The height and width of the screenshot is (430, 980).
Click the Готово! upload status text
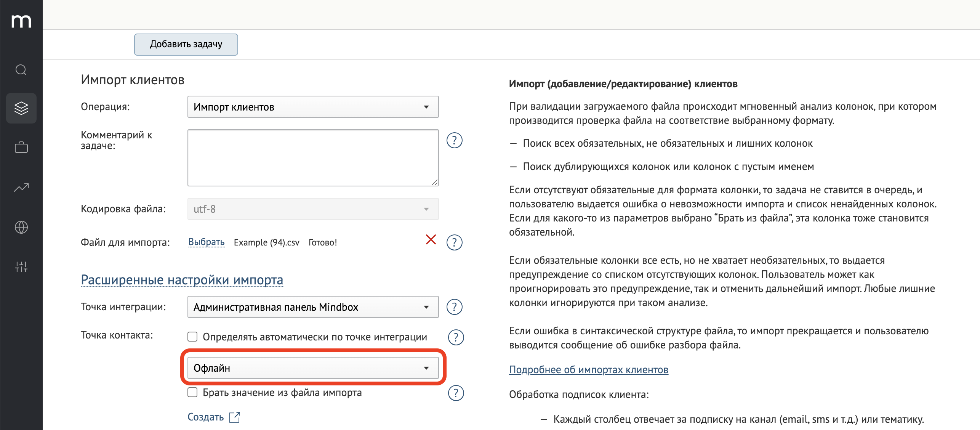click(x=323, y=242)
